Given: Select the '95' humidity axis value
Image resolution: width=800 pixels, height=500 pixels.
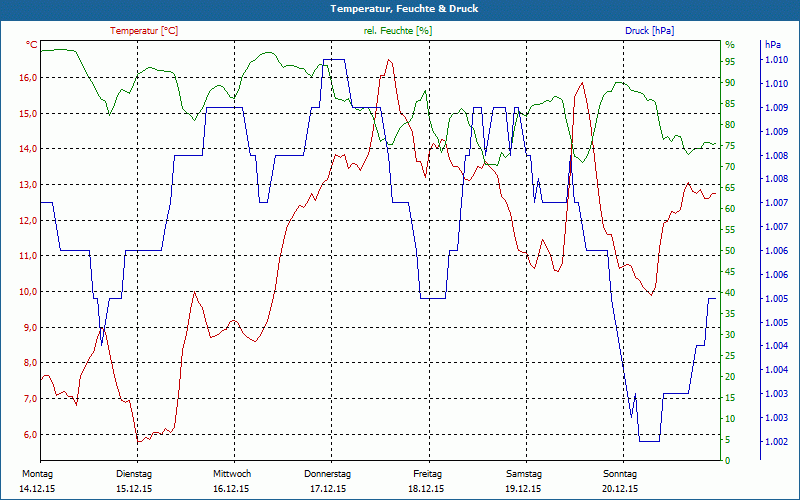Looking at the screenshot, I should pos(730,62).
